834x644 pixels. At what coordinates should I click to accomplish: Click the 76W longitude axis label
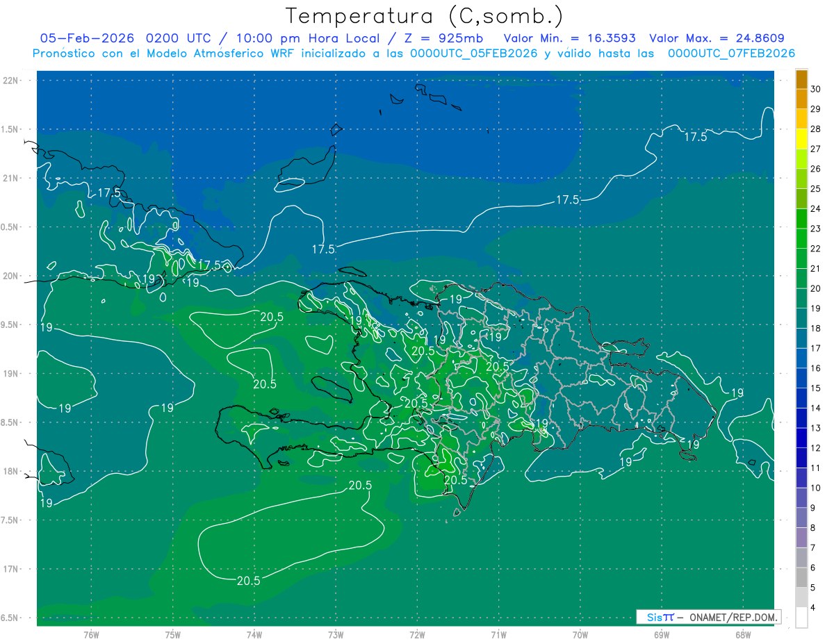point(91,635)
